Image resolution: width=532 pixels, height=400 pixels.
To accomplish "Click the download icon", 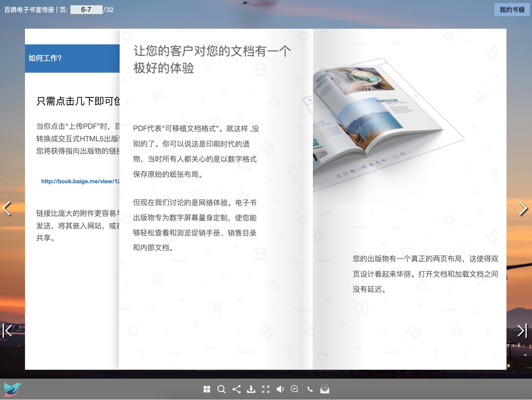I will (251, 389).
